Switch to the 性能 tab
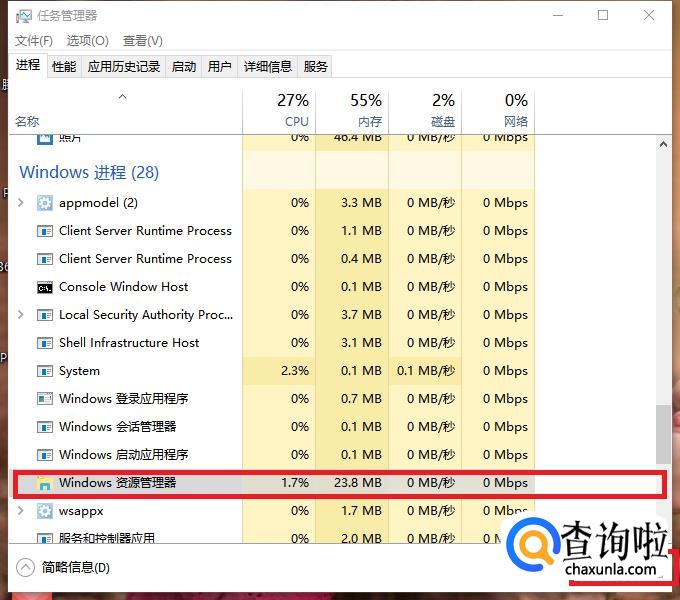Viewport: 680px width, 600px height. (x=64, y=67)
